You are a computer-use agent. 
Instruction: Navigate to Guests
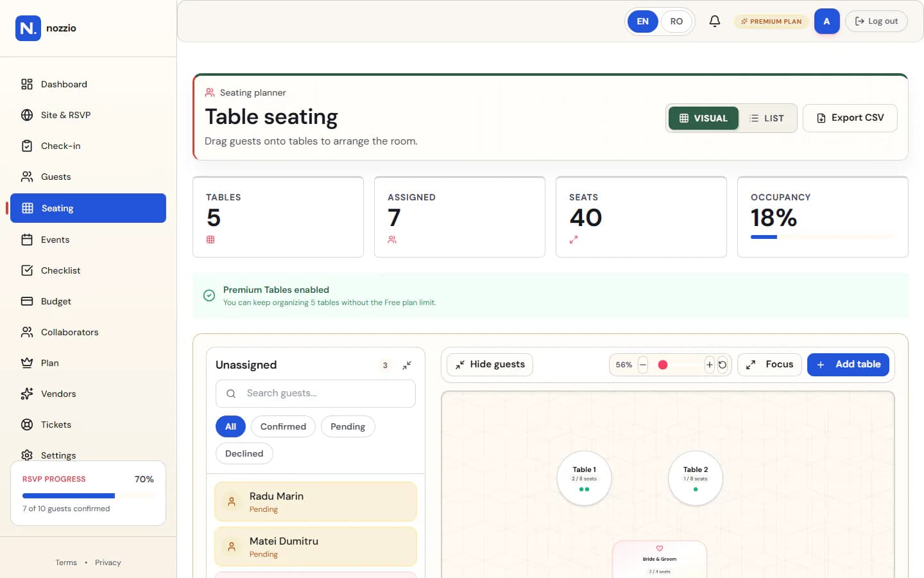88,177
